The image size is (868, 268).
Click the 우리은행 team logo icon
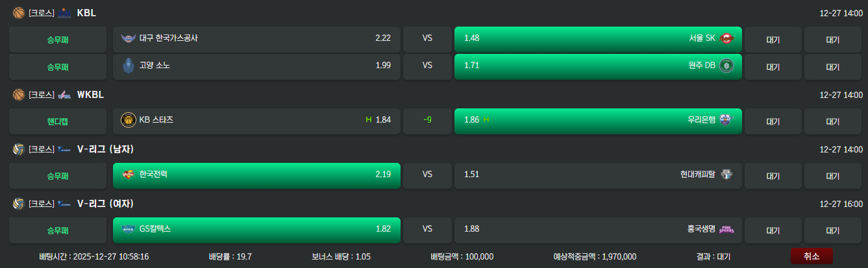coord(726,120)
